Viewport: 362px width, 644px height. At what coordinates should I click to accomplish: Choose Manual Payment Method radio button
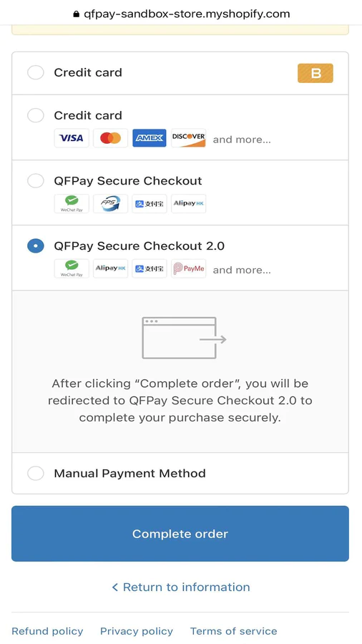36,473
